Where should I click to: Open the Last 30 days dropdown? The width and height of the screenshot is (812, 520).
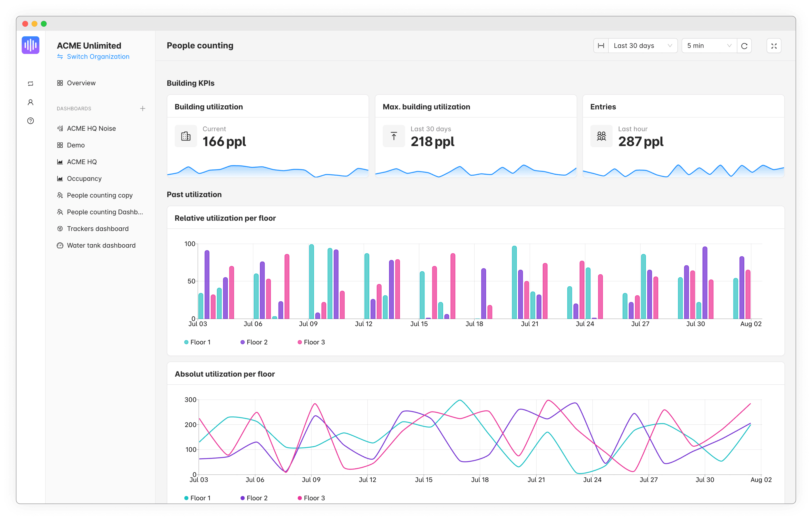[642, 46]
